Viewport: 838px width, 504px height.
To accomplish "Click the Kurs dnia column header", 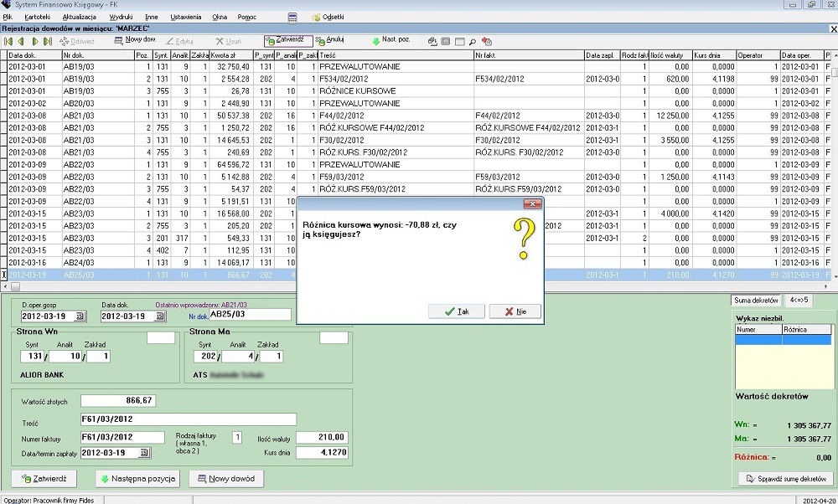I will pyautogui.click(x=714, y=55).
